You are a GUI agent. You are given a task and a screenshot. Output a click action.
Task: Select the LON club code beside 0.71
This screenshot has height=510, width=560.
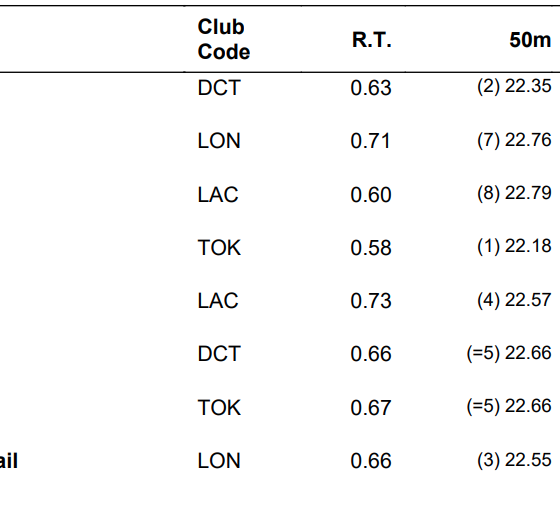click(x=219, y=141)
